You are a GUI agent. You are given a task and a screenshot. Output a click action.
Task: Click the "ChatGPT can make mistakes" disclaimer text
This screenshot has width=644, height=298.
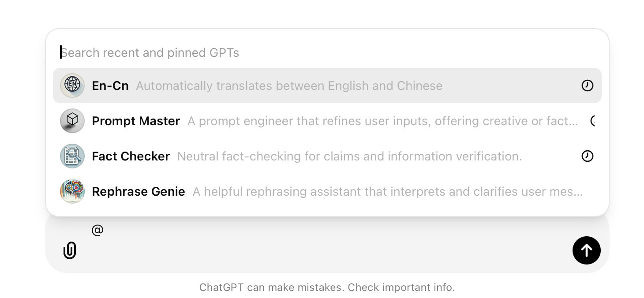pos(327,287)
